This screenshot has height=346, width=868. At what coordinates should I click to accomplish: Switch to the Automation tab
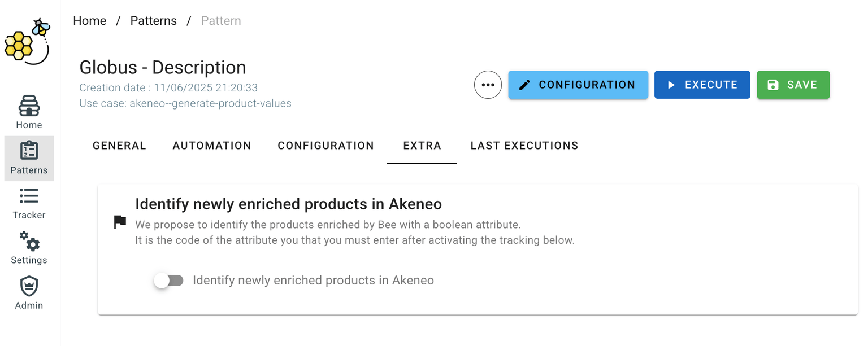point(212,146)
